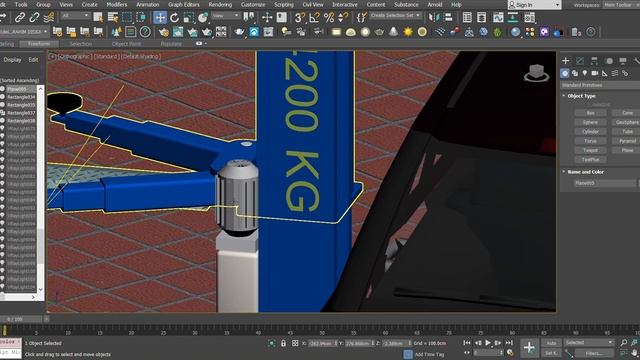
Task: Toggle the Scene Explorer icon
Action: pyautogui.click(x=467, y=18)
